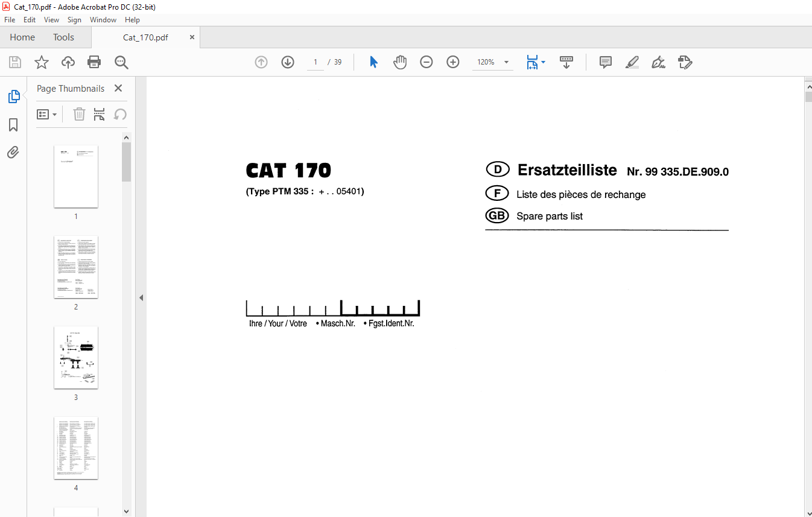Click the thumbnails panel scroll up arrow
Image resolution: width=812 pixels, height=517 pixels.
point(126,138)
